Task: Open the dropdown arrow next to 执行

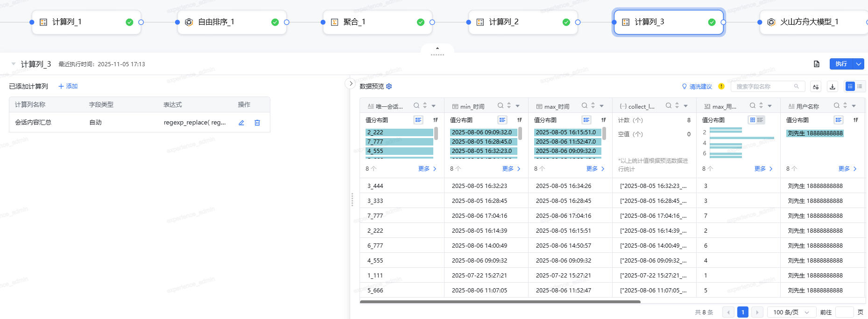Action: 859,64
